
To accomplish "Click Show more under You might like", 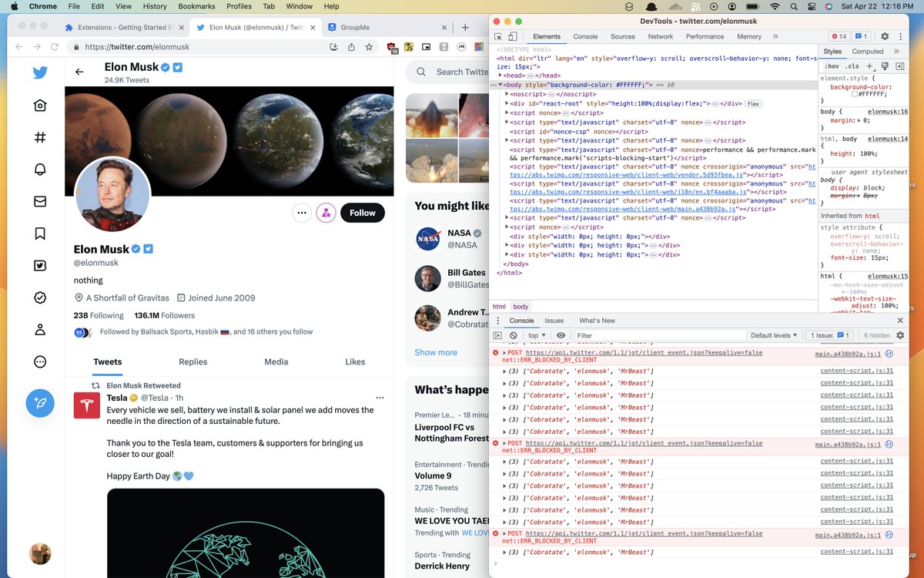I will click(436, 352).
